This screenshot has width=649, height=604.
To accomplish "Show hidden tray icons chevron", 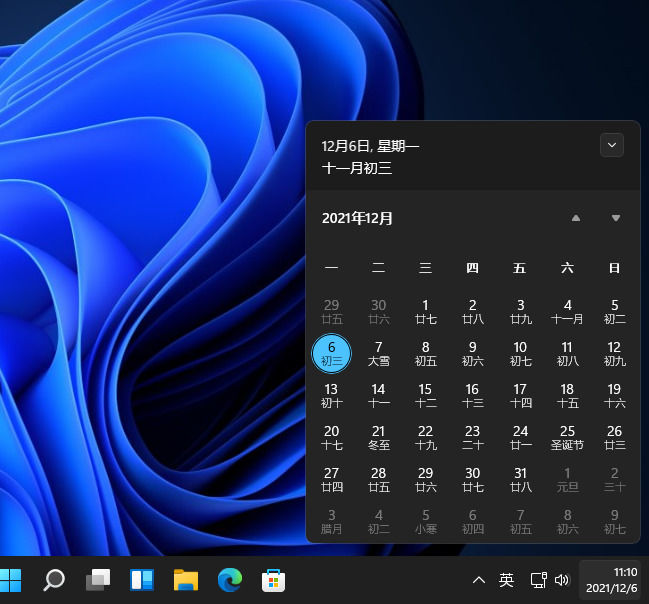I will click(x=479, y=580).
